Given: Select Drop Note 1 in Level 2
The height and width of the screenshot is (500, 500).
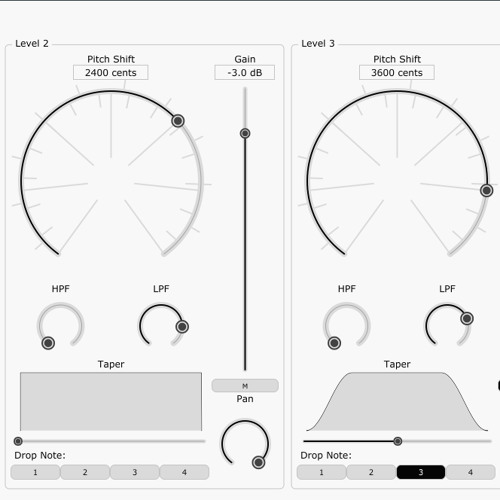Looking at the screenshot, I should [x=35, y=472].
